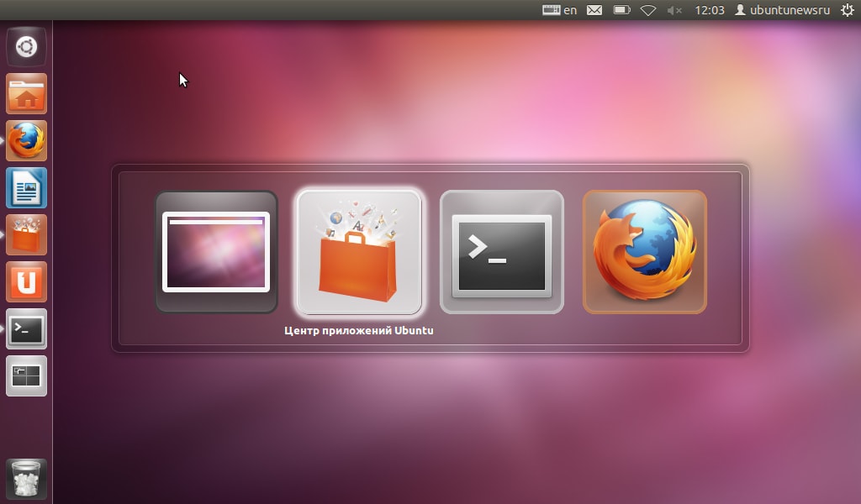Open the Home Folder in the launcher

26,94
